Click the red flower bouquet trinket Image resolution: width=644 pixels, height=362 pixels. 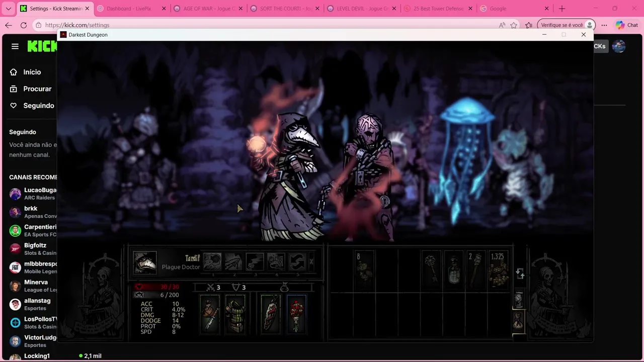[x=296, y=314]
